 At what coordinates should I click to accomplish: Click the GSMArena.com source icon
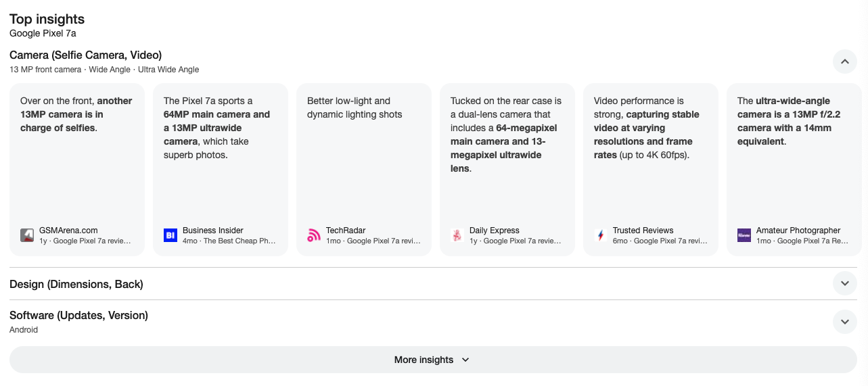(x=27, y=235)
